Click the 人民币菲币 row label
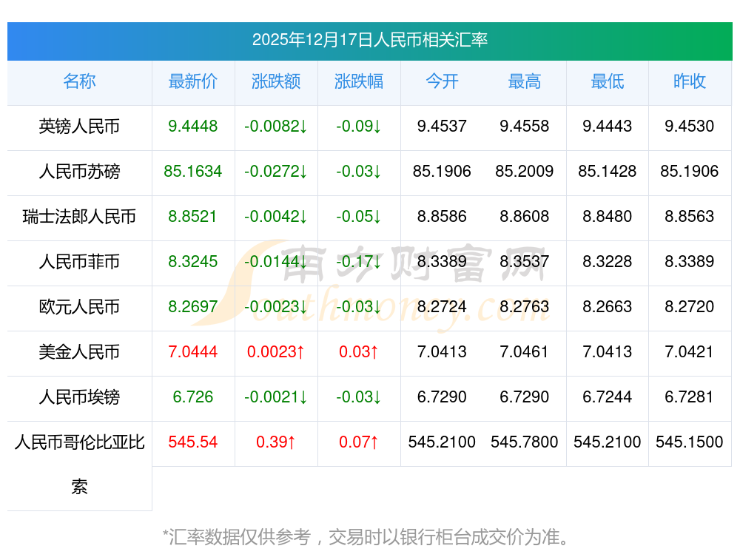Image resolution: width=740 pixels, height=560 pixels. point(79,263)
